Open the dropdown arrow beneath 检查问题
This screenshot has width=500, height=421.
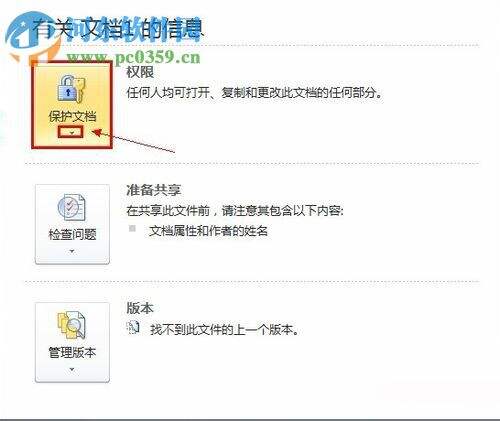(x=72, y=251)
